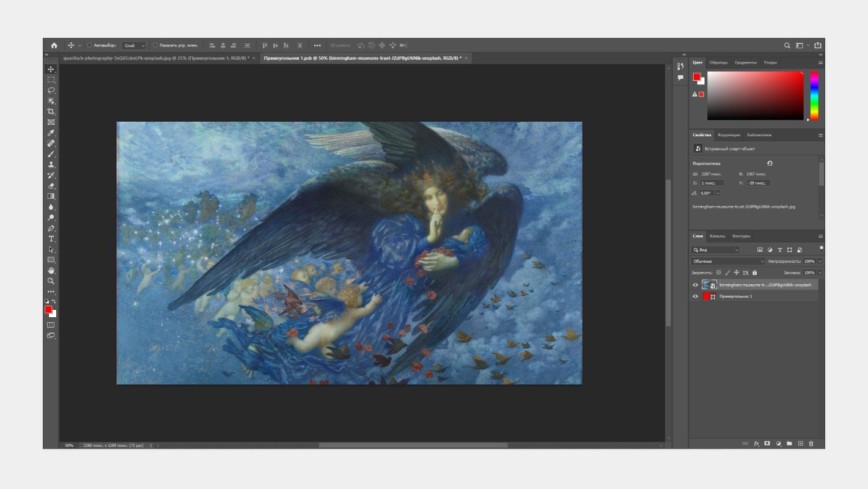
Task: Select the Eraser tool
Action: 51,186
